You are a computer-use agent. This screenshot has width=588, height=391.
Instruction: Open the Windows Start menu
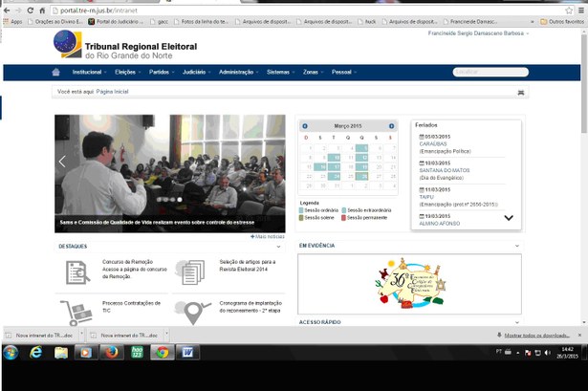(11, 353)
